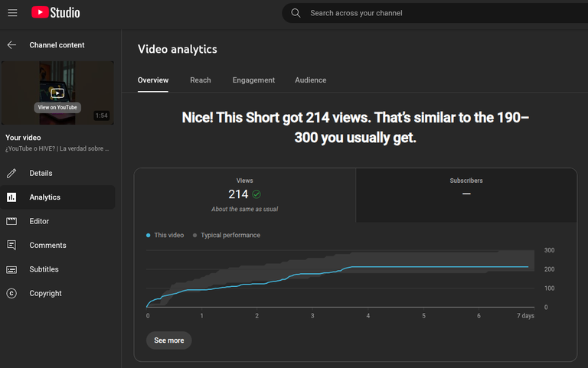Click View on YouTube on thumbnail
588x368 pixels.
[x=57, y=108]
